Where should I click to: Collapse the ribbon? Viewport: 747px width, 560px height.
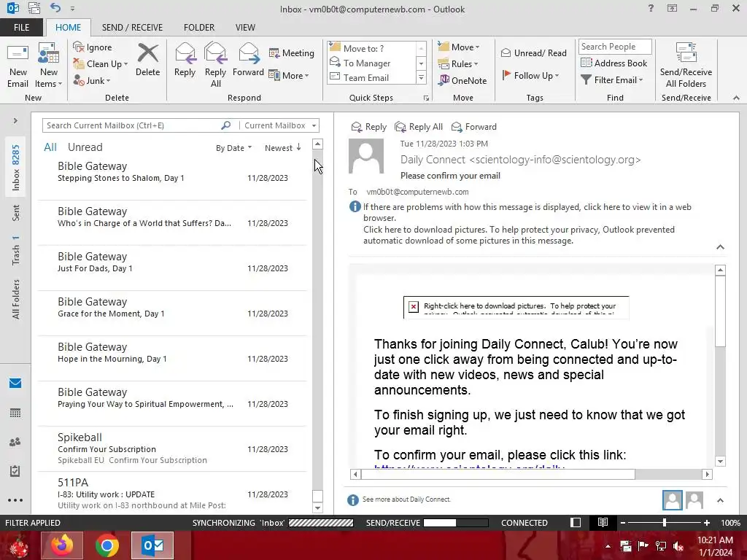click(736, 98)
